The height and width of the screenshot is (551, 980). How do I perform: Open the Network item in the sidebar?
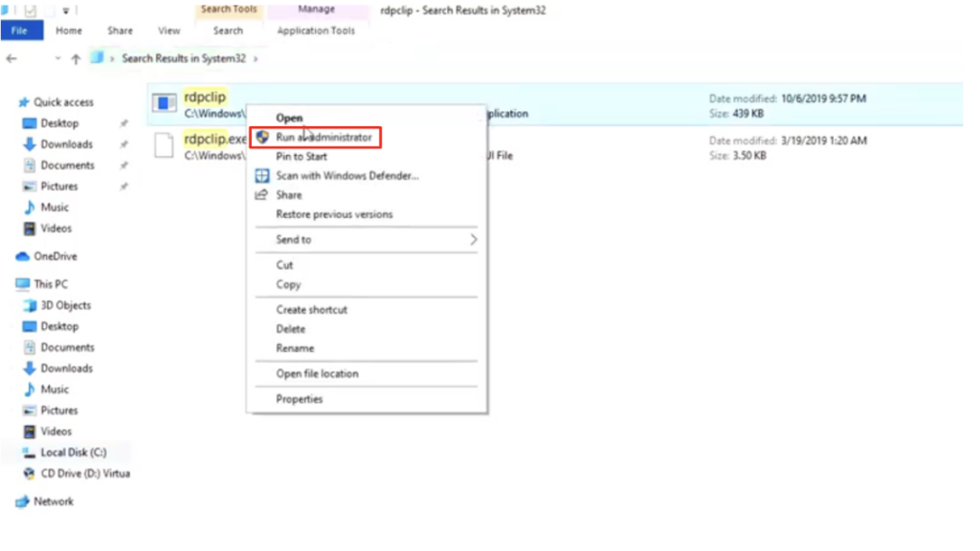pos(53,500)
